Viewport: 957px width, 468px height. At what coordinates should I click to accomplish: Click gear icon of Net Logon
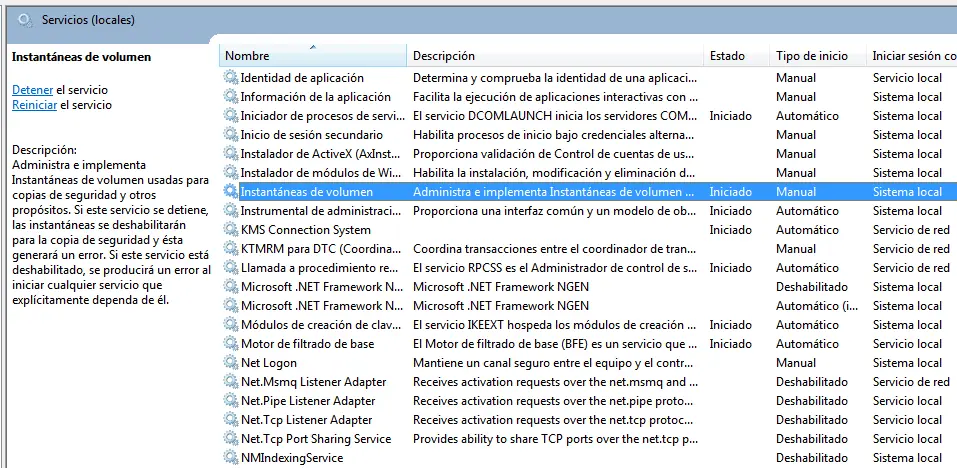pos(231,362)
